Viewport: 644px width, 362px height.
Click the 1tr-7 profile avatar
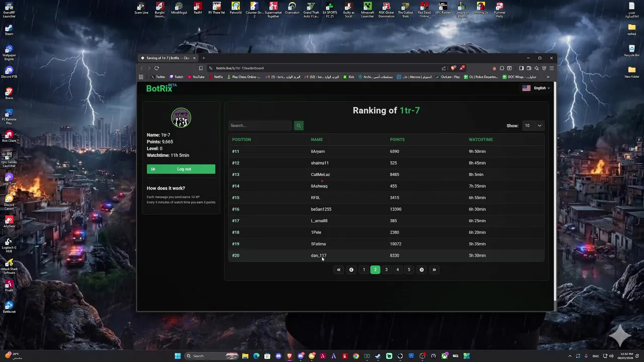[x=181, y=118]
